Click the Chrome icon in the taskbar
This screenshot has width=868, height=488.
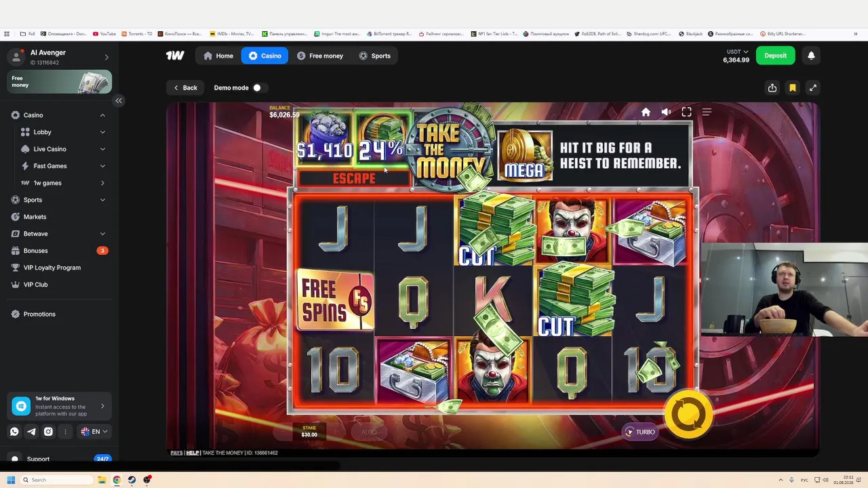pyautogui.click(x=117, y=480)
